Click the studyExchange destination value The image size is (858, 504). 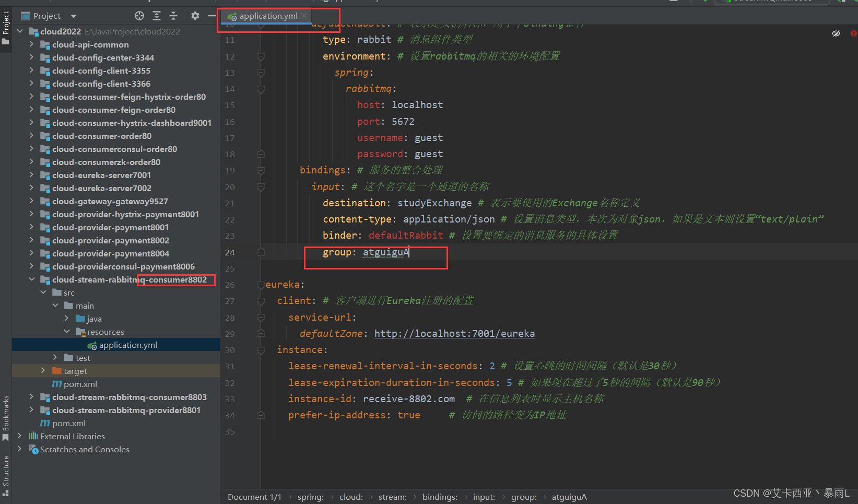pos(434,203)
